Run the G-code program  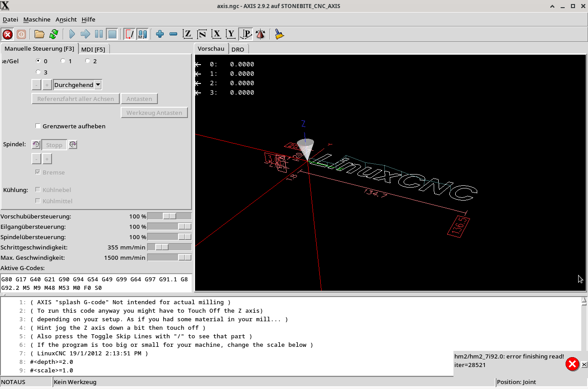tap(72, 34)
